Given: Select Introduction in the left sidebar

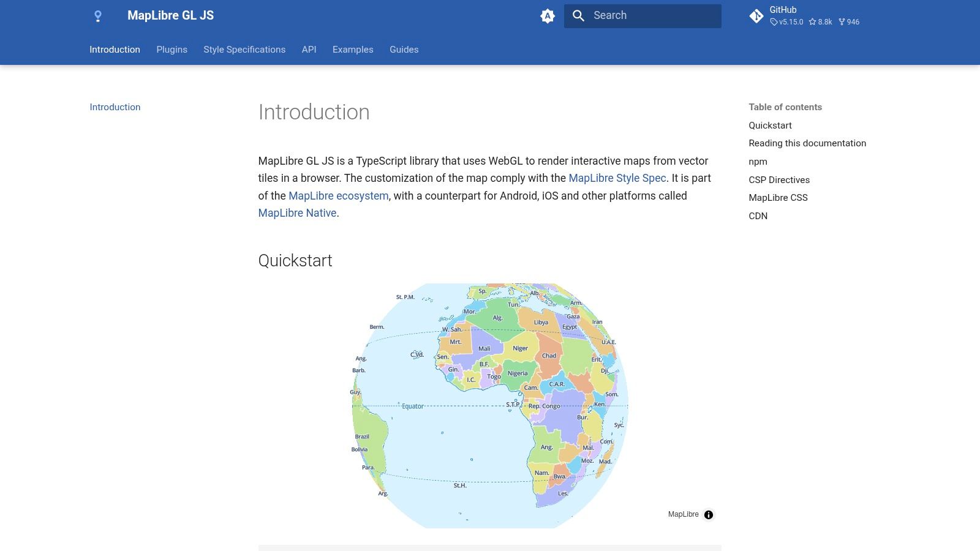Looking at the screenshot, I should coord(115,107).
